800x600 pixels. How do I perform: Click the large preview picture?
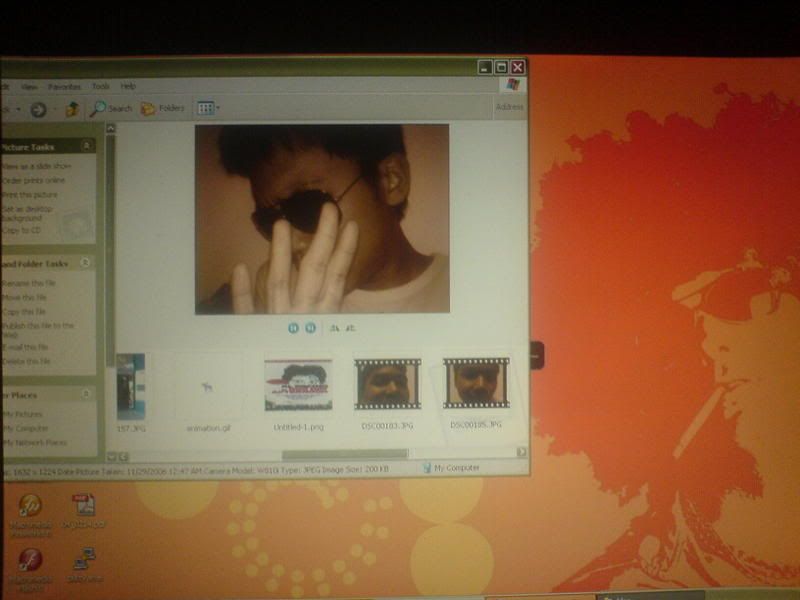[x=322, y=219]
